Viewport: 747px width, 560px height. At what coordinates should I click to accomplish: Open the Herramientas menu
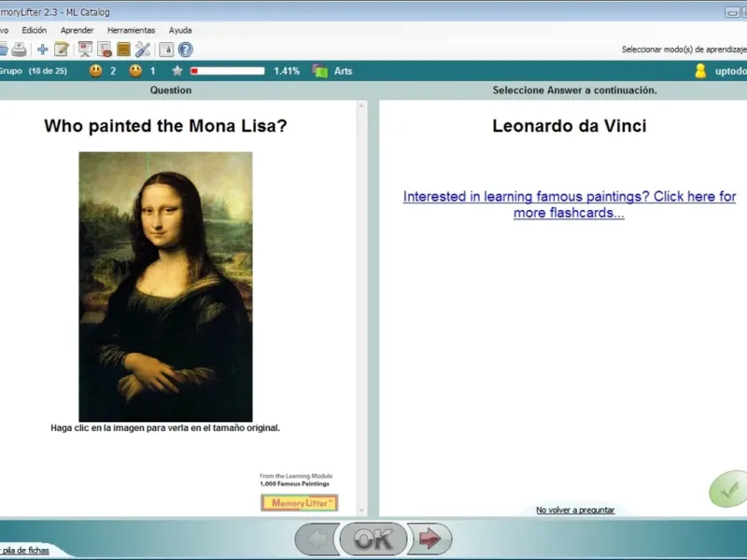coord(131,30)
